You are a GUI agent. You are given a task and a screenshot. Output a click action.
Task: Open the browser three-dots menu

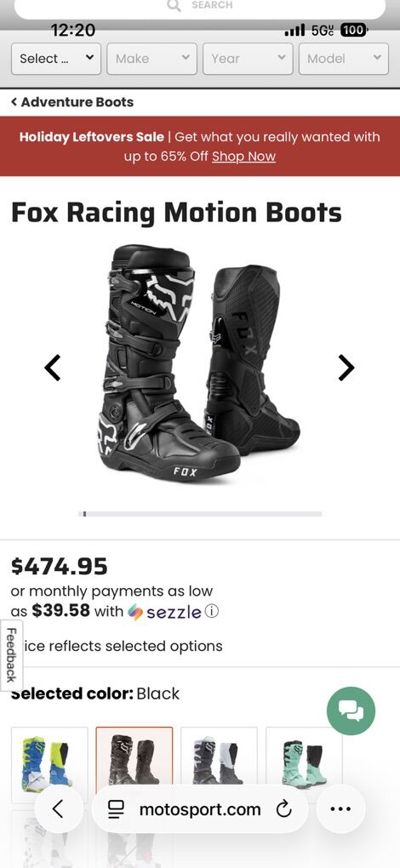pyautogui.click(x=340, y=809)
